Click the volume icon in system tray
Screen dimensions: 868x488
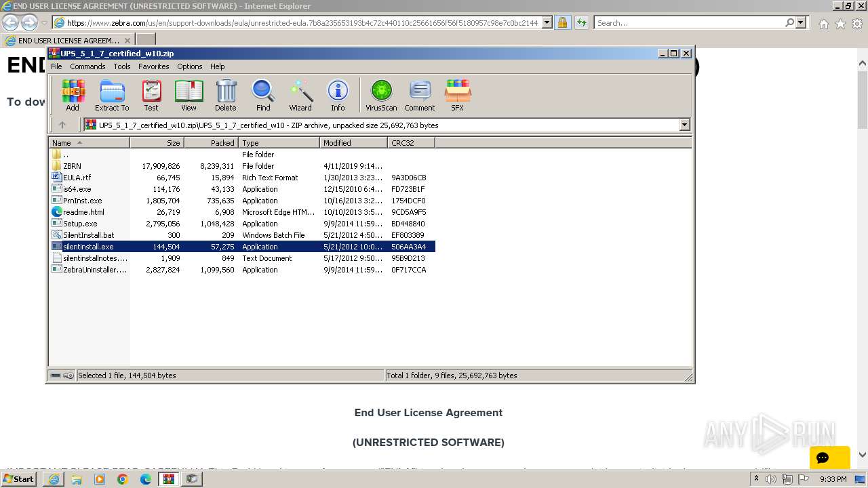[x=771, y=479]
